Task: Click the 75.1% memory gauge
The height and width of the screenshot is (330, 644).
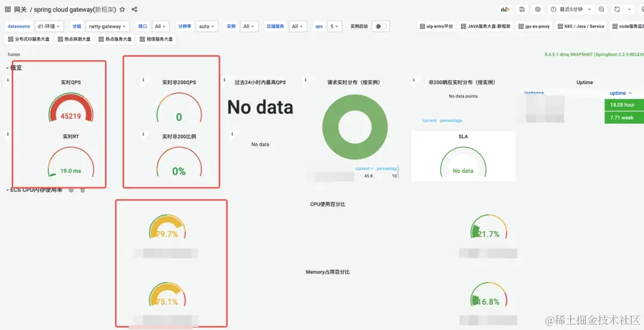Action: (x=167, y=295)
